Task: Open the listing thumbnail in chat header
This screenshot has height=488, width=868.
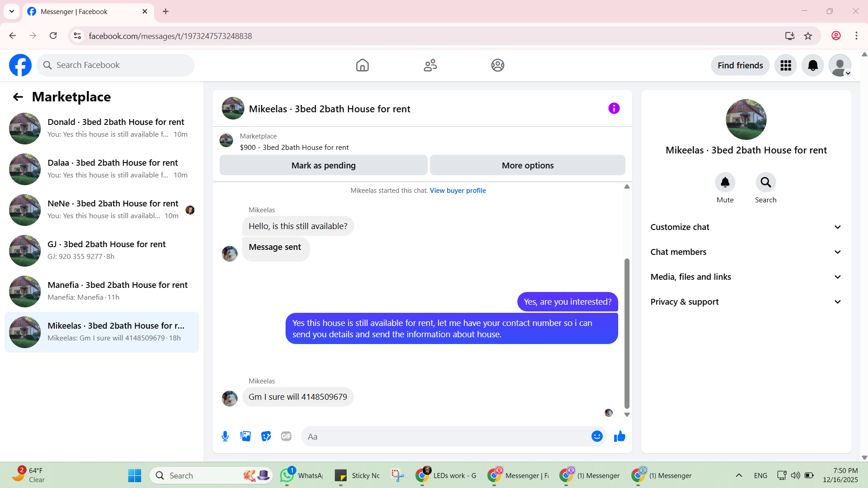Action: click(x=233, y=108)
